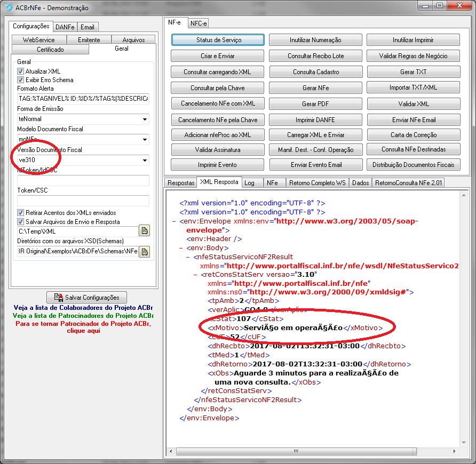Screen dimensions: 476x464
Task: Switch to Email tab
Action: (x=88, y=27)
